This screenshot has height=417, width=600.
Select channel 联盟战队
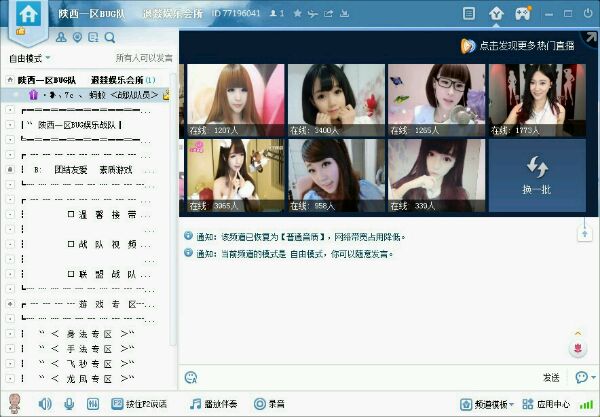click(x=107, y=274)
